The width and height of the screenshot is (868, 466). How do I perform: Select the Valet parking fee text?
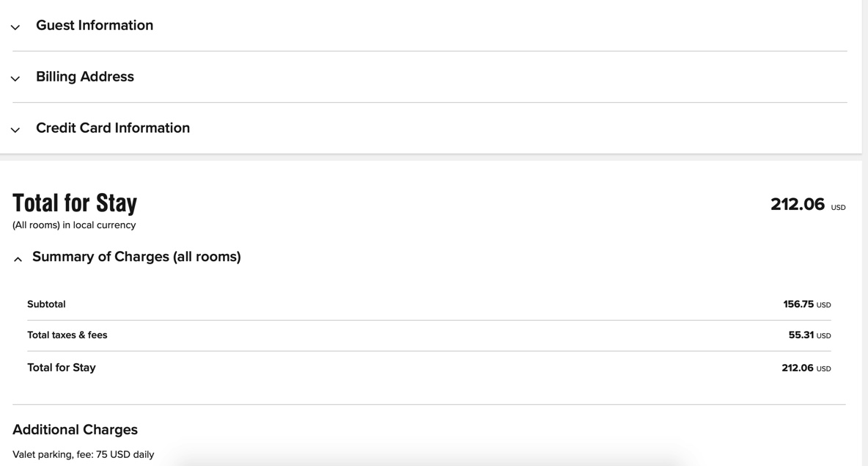click(x=83, y=454)
